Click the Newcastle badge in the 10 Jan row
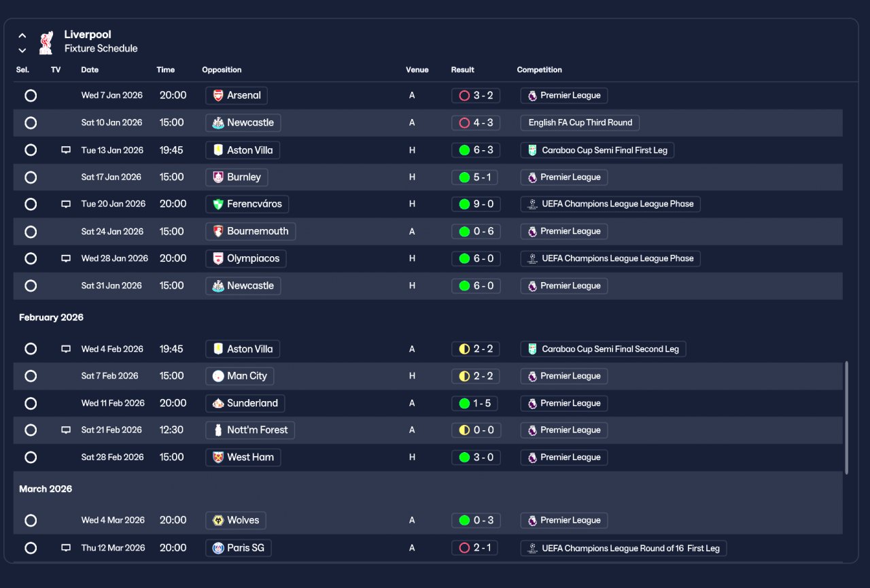The height and width of the screenshot is (588, 870). click(x=218, y=123)
